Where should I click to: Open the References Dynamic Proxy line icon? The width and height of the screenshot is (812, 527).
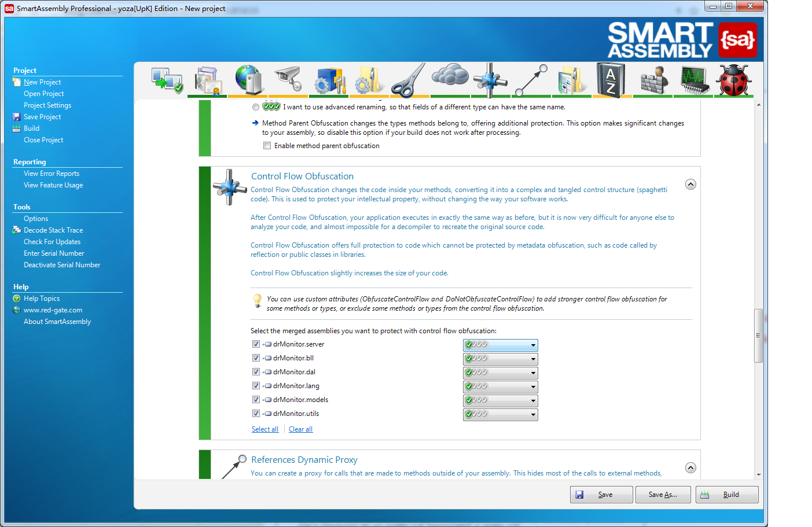coord(531,80)
